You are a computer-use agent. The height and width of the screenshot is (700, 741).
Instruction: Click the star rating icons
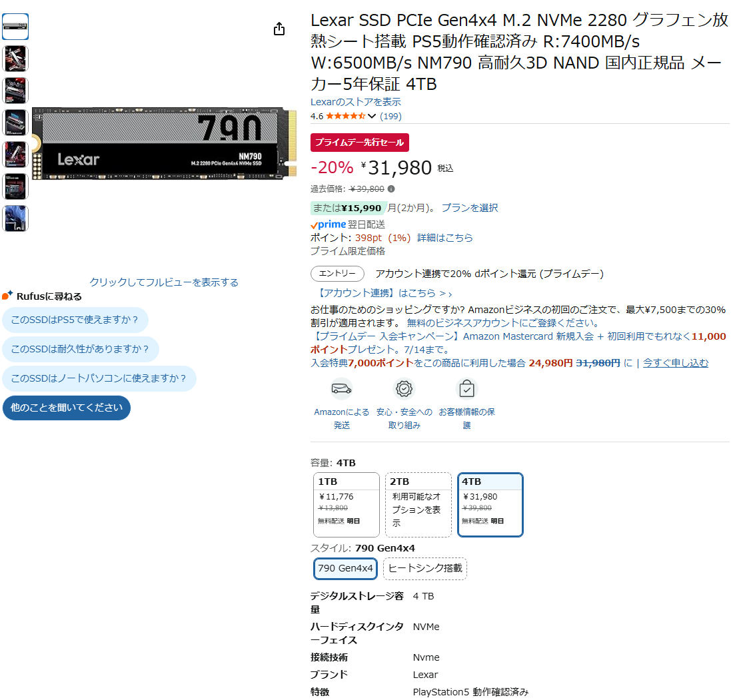(x=345, y=116)
